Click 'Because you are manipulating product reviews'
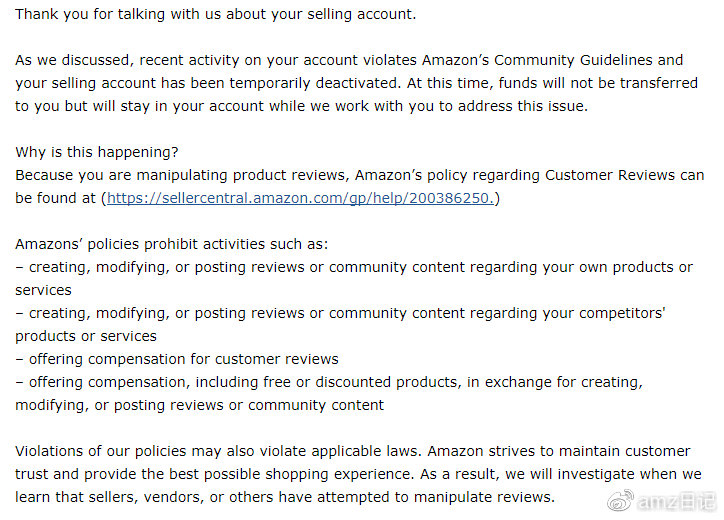 181,175
